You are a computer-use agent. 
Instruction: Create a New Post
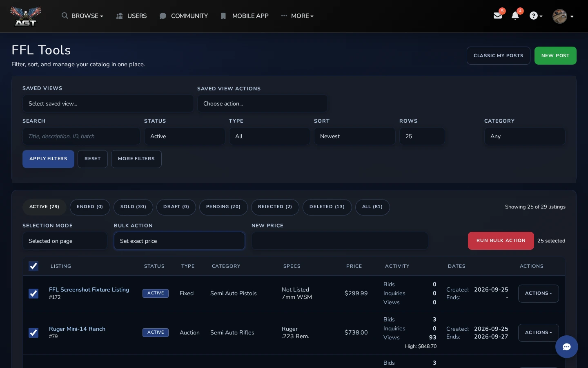point(555,56)
